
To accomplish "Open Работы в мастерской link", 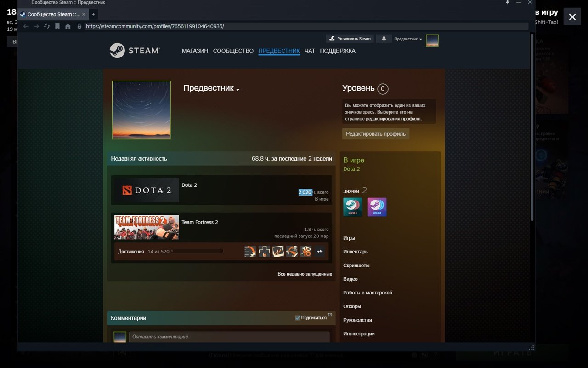I will (367, 293).
